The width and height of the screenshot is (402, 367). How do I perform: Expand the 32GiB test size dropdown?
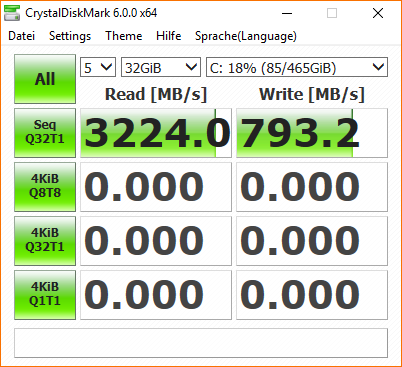pos(161,67)
